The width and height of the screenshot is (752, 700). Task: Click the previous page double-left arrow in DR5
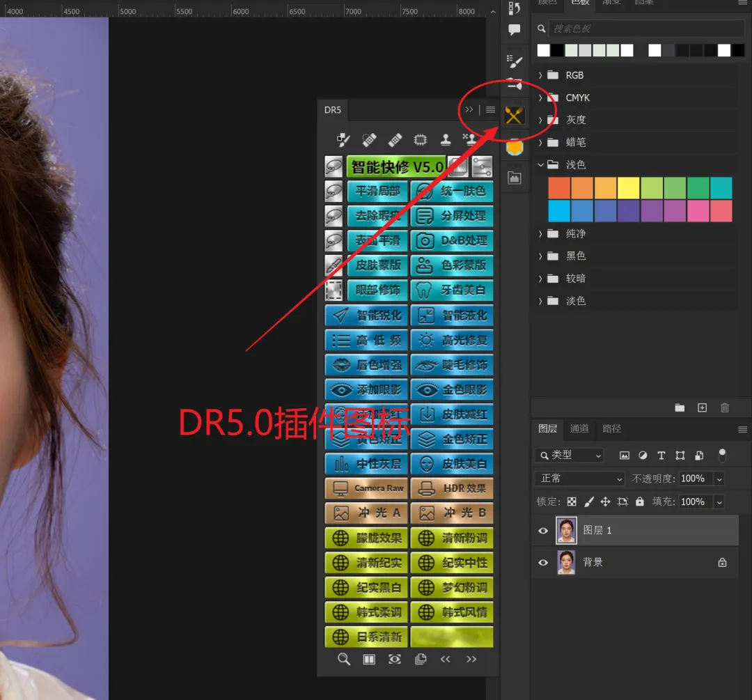coord(446,659)
